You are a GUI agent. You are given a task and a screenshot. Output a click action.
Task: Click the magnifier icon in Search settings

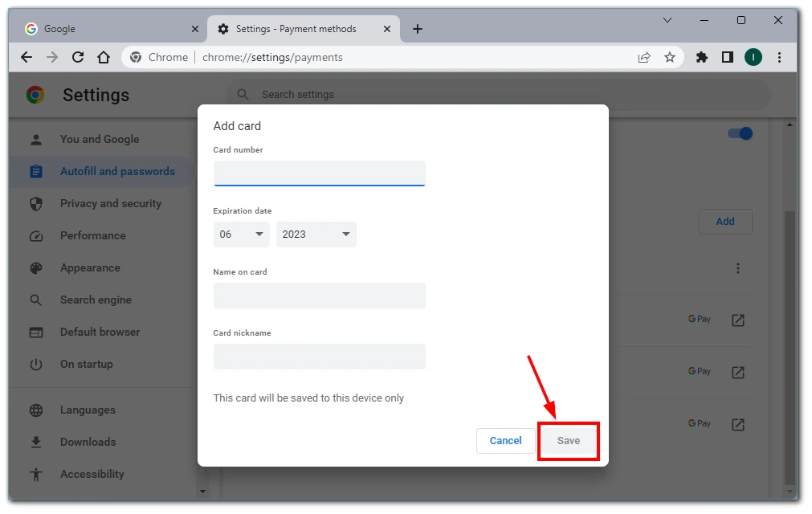243,95
